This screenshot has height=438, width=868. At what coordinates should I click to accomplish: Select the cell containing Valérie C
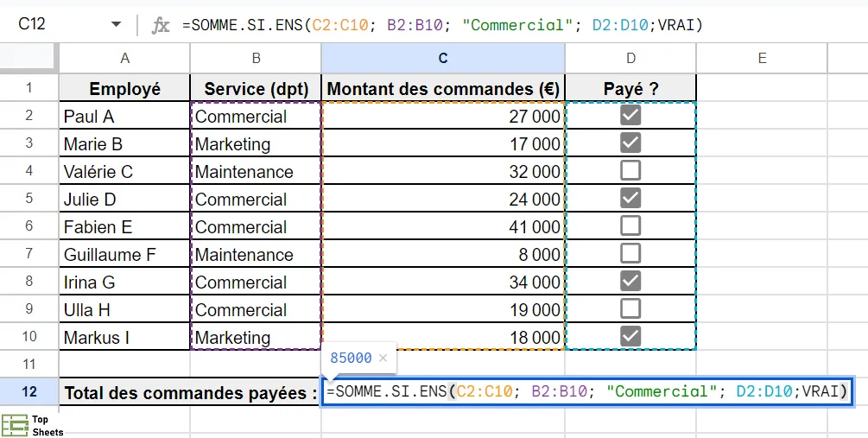[124, 171]
